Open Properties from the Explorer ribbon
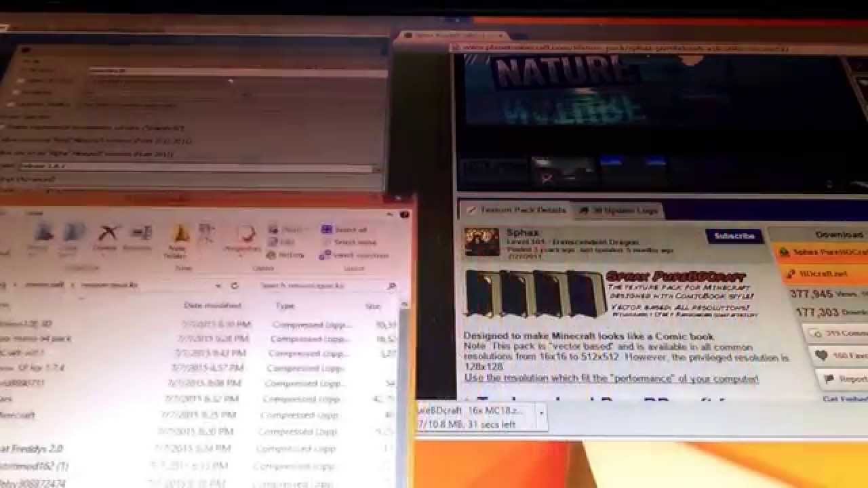 point(244,239)
